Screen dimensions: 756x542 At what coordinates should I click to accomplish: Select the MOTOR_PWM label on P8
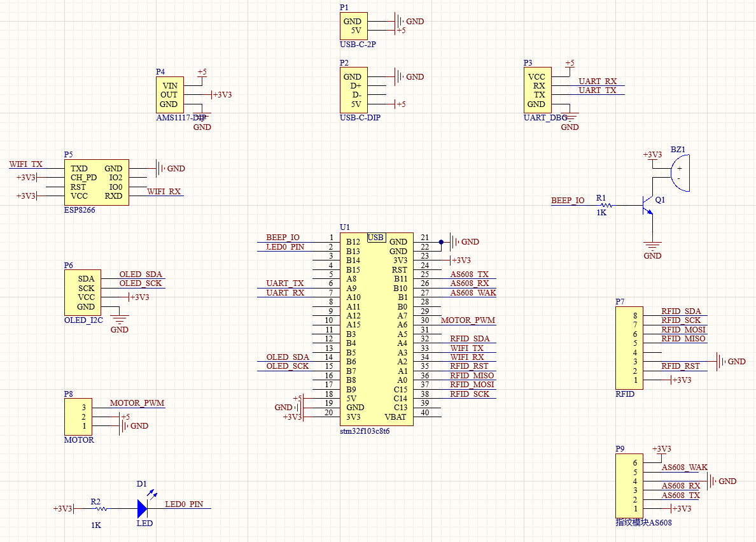137,403
